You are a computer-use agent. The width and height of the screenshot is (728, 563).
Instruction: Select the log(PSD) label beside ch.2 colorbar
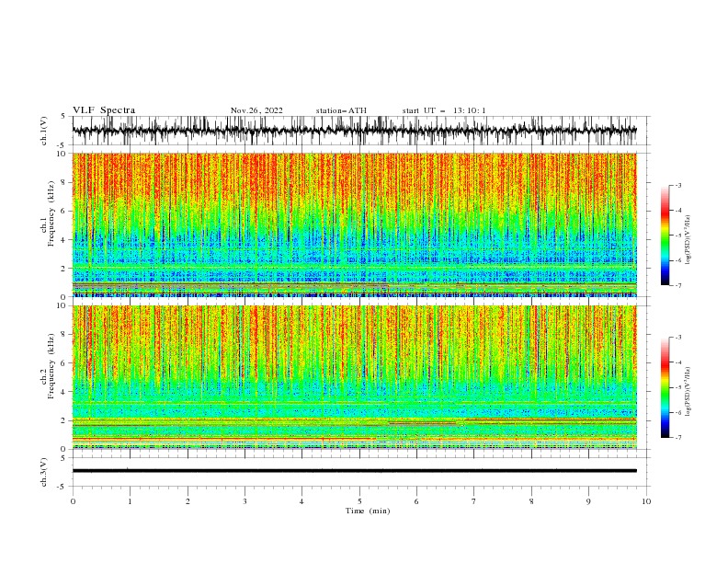(688, 392)
